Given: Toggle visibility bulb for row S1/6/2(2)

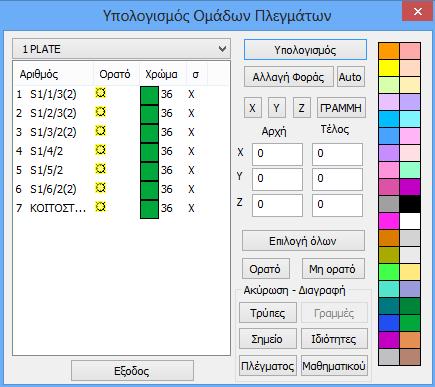Looking at the screenshot, I should 100,188.
